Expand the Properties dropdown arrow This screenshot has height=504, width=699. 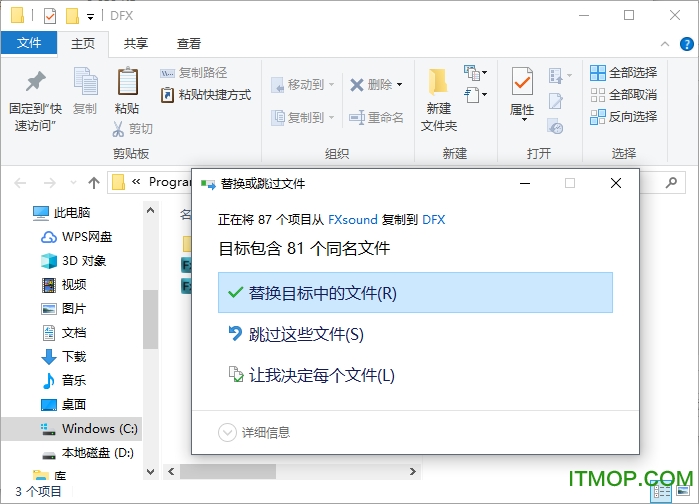click(x=524, y=119)
